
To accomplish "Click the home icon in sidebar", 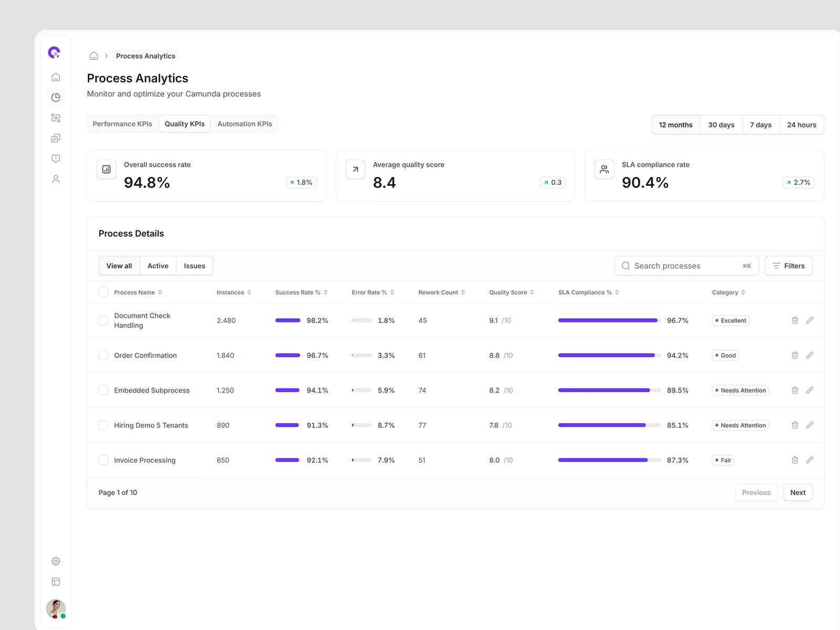I will tap(56, 77).
